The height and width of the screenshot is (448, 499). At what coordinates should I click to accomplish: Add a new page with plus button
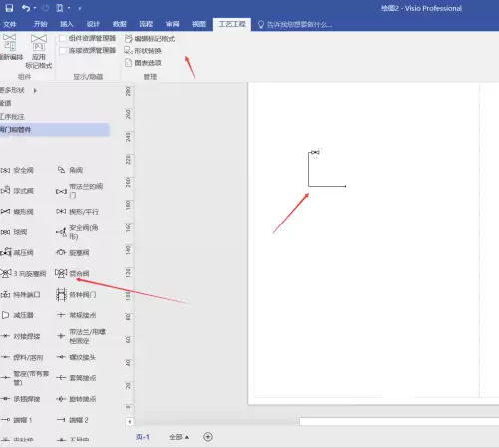pos(208,437)
